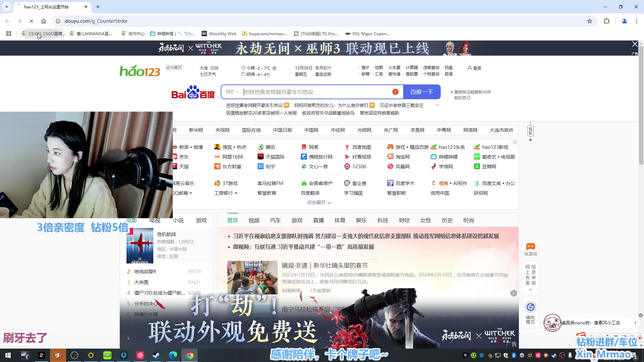Switch to the 直播 news tab
644x362 pixels.
pos(318,220)
